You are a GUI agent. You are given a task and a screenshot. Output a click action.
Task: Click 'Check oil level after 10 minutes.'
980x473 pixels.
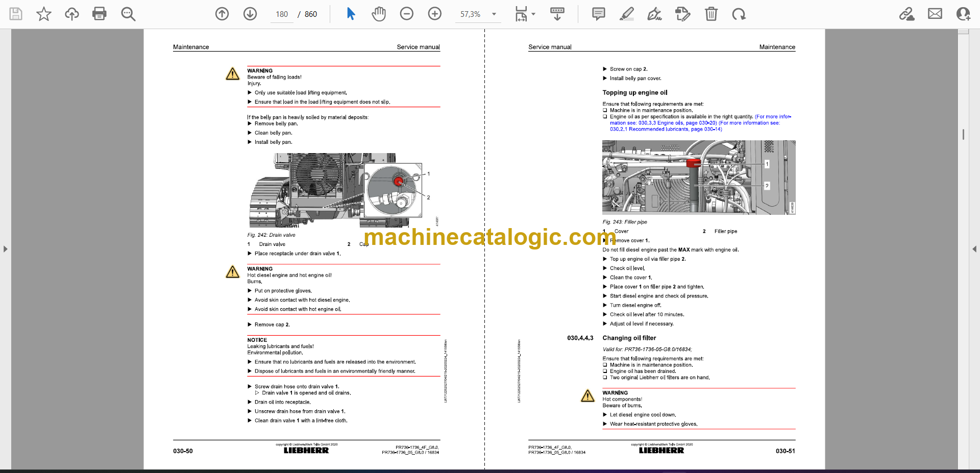coord(647,314)
